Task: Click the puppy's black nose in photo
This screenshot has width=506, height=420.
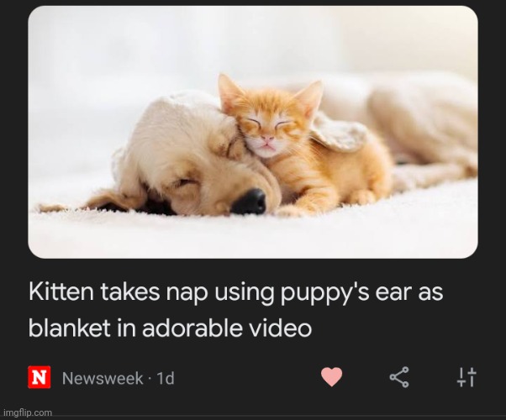Action: click(x=249, y=202)
